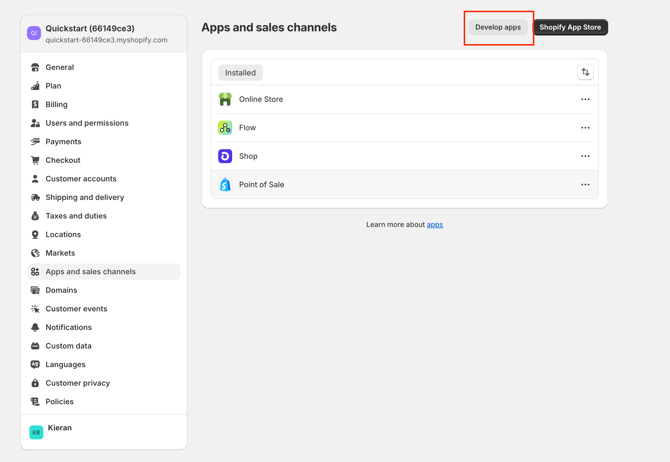Viewport: 670px width, 462px height.
Task: Open Customer events settings
Action: (104, 309)
